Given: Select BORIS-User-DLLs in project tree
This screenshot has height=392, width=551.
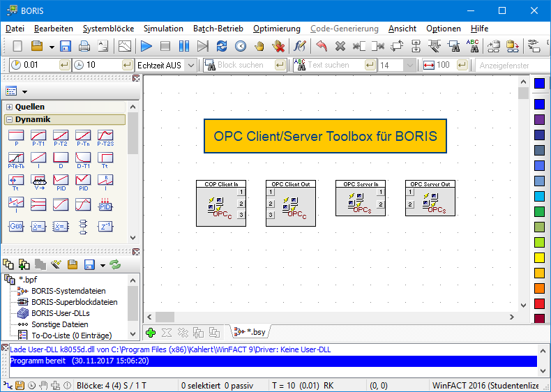Looking at the screenshot, I should tap(61, 313).
